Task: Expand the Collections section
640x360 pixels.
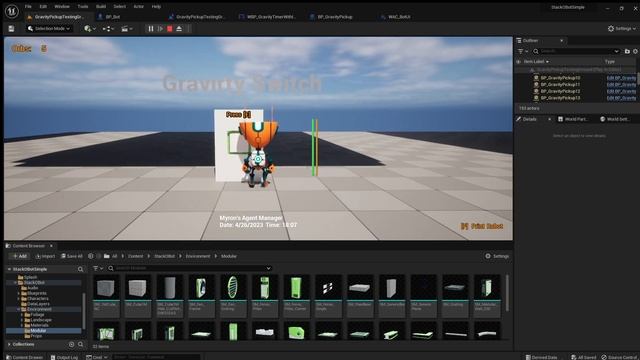Action: [9, 344]
